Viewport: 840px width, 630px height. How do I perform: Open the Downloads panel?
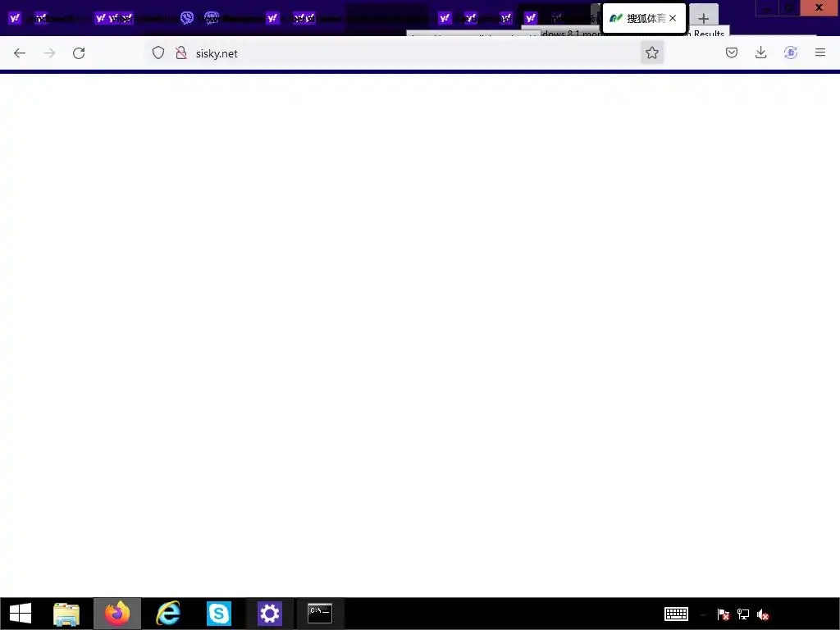tap(760, 52)
